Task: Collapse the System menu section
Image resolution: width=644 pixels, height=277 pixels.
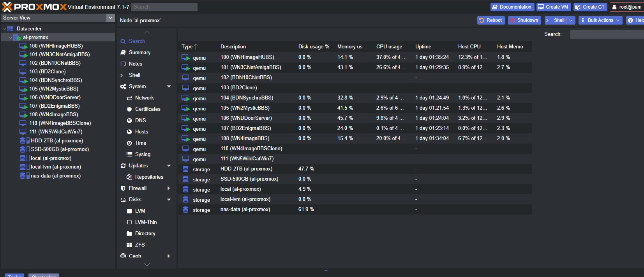Action: [x=169, y=87]
